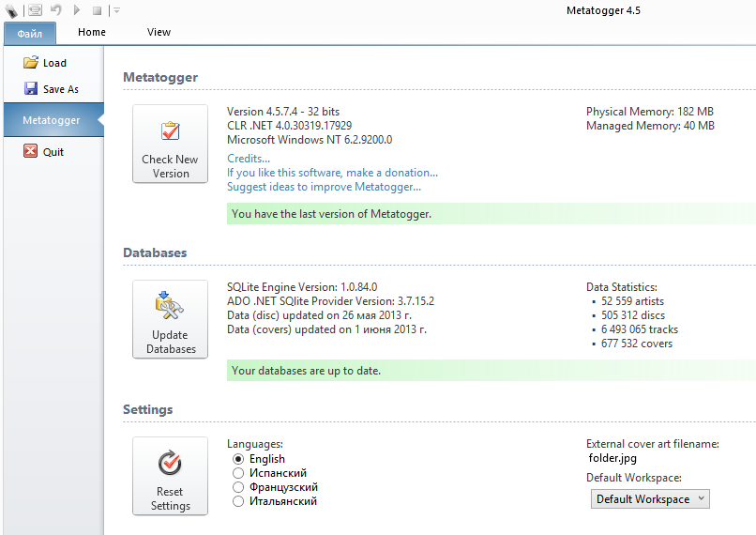Expand the quick access toolbar customize arrow
Image resolution: width=756 pixels, height=535 pixels.
116,10
